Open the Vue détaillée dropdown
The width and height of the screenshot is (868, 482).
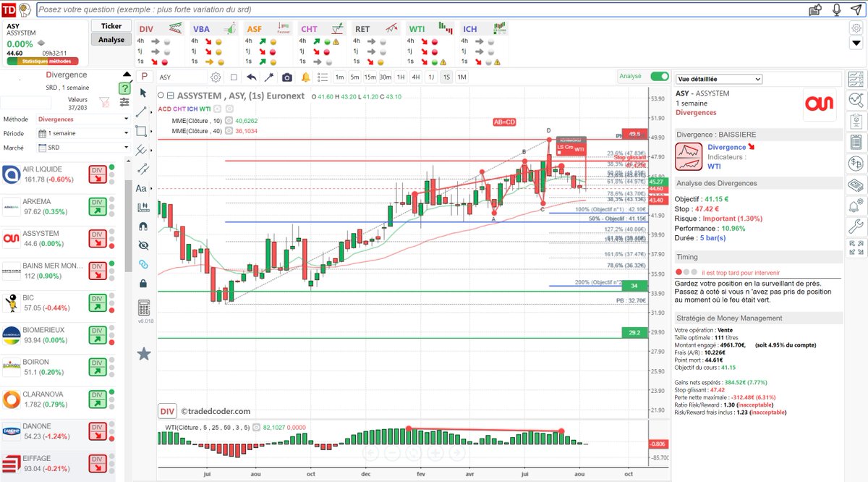tap(719, 79)
